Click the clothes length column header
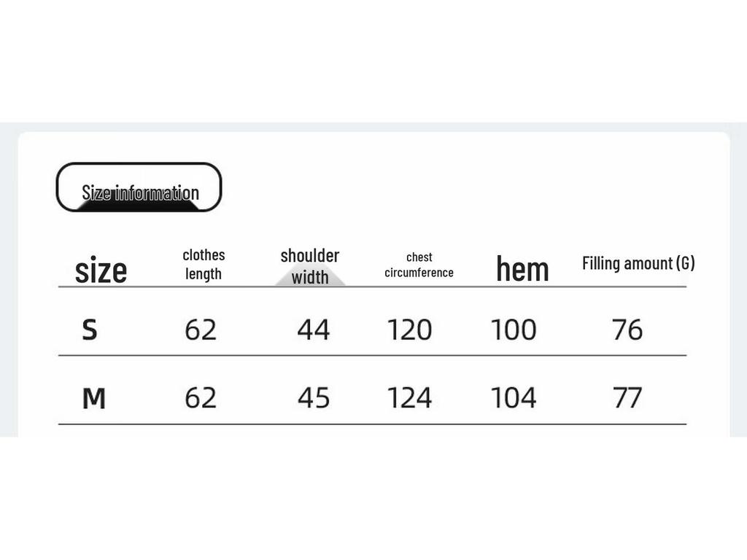The height and width of the screenshot is (560, 747). (x=204, y=264)
